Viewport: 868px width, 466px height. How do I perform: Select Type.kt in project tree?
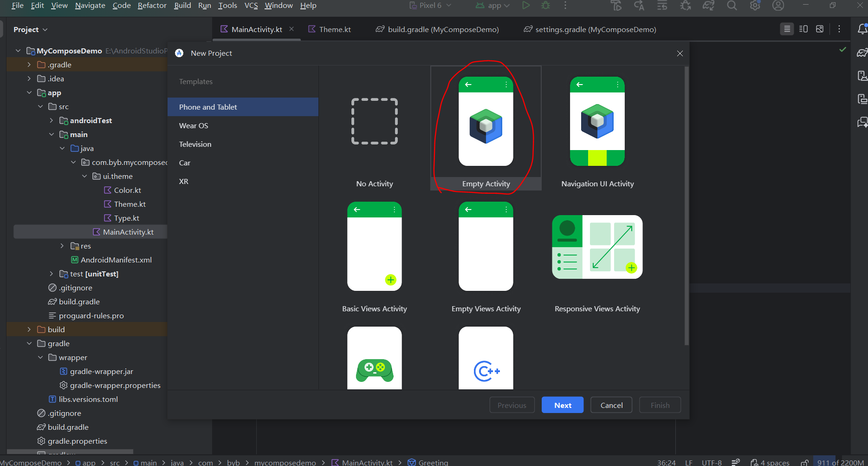pyautogui.click(x=121, y=218)
